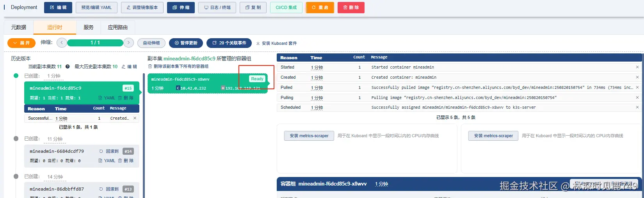Open 20 个关联事件

coord(229,43)
